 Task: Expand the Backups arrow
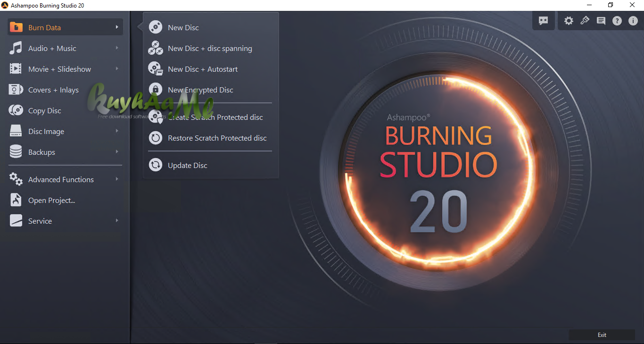[x=116, y=151]
